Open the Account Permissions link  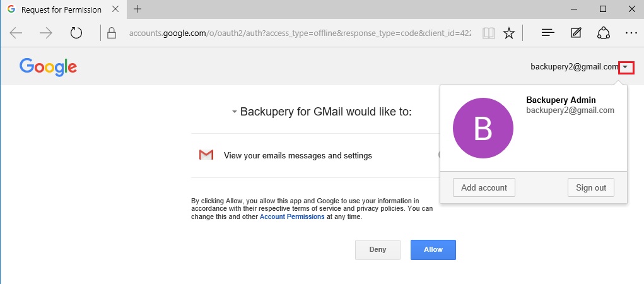click(292, 216)
